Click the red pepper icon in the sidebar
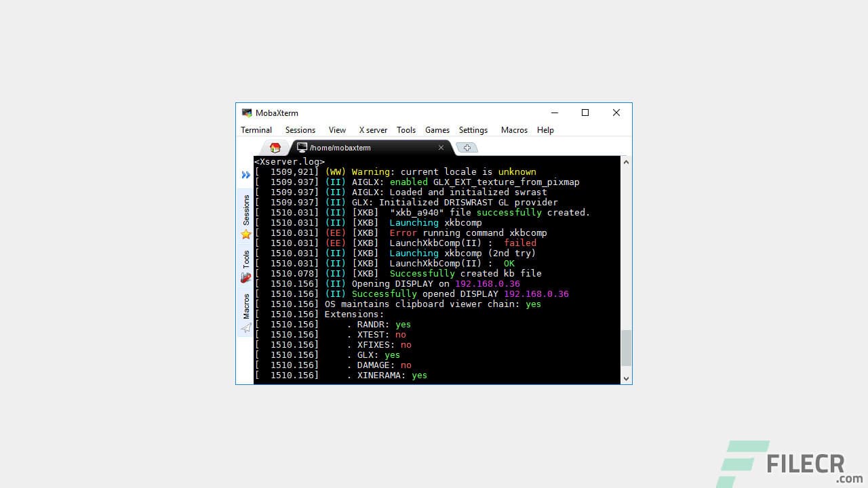 pos(245,278)
